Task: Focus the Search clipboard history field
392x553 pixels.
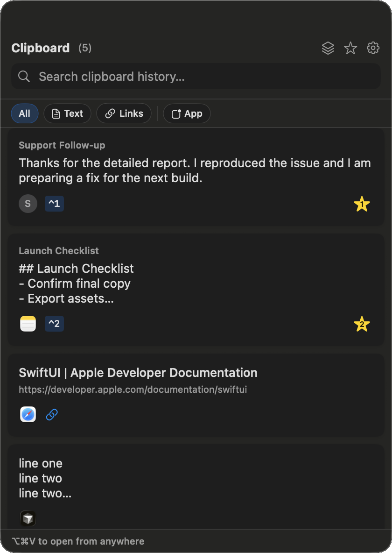Action: tap(196, 76)
